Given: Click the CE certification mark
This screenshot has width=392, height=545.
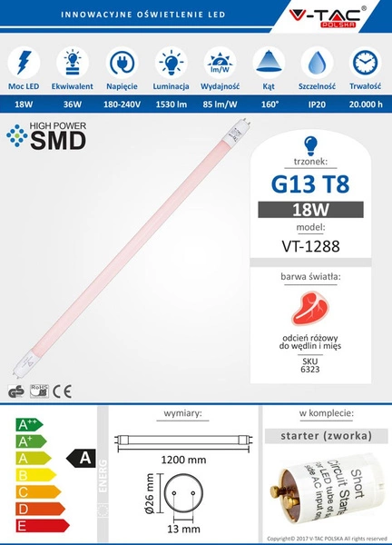Looking at the screenshot, I should click(63, 391).
